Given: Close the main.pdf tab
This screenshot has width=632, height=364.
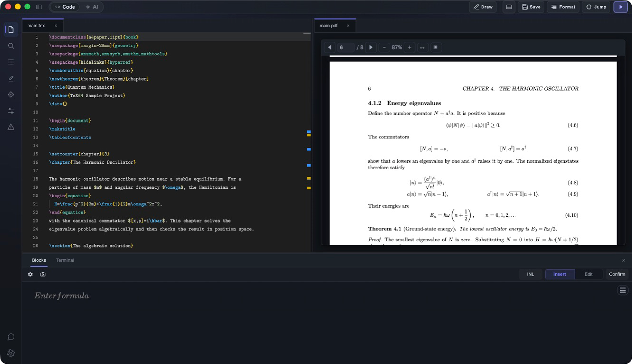Looking at the screenshot, I should (x=348, y=26).
